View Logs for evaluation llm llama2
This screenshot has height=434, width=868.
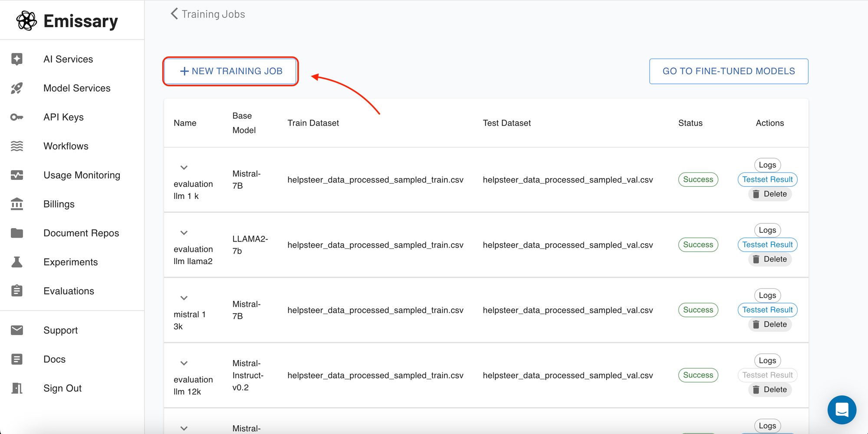[x=767, y=230]
